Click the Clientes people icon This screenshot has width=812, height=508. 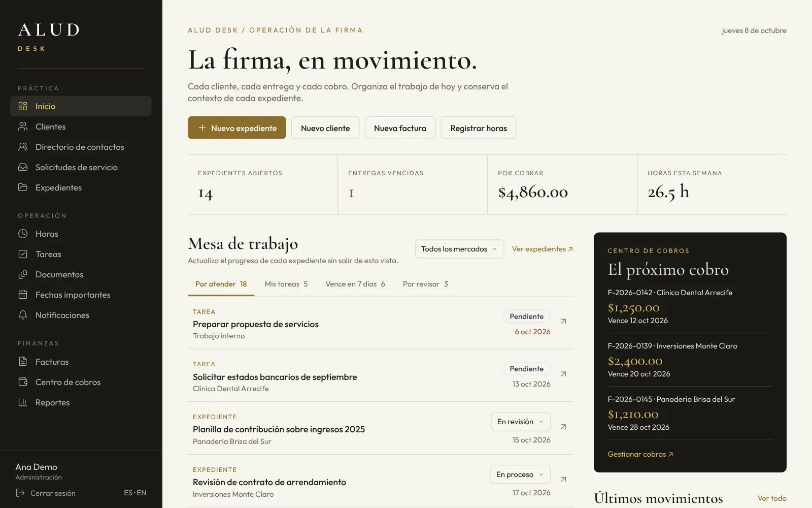click(23, 126)
